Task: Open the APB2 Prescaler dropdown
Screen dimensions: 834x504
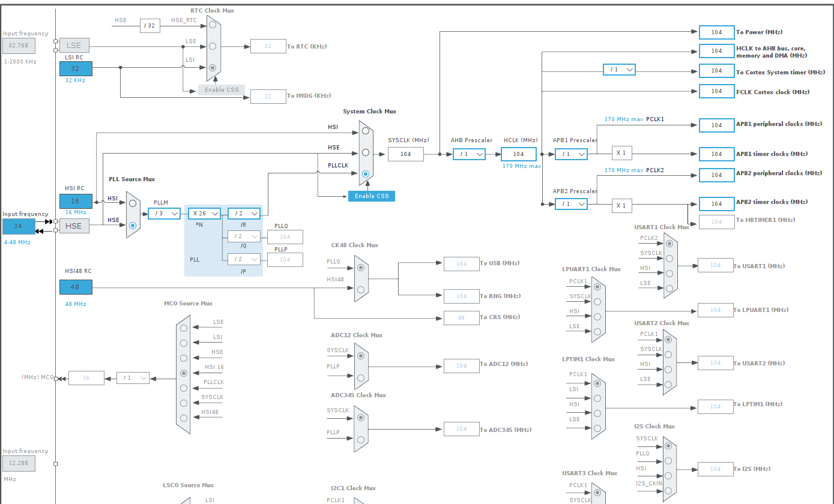Action: (x=570, y=204)
